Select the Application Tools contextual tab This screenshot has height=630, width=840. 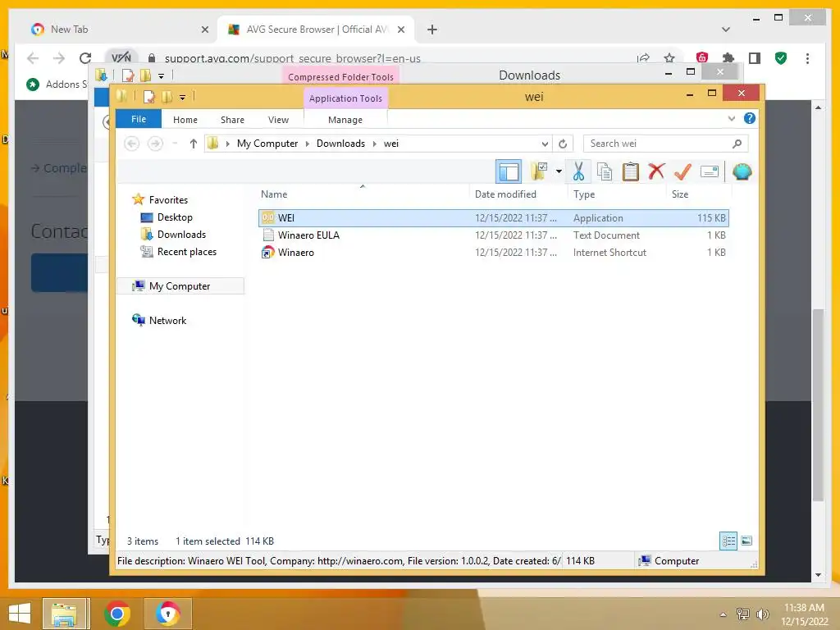point(345,98)
